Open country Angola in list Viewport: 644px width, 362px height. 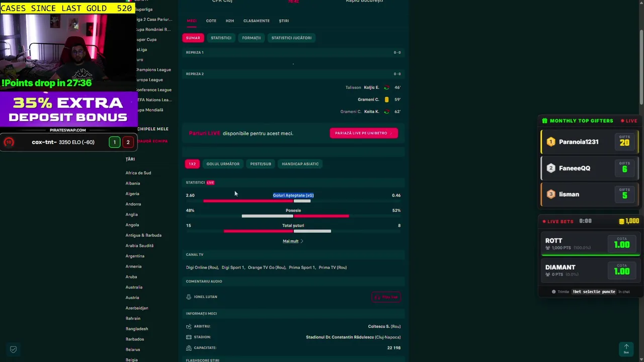[132, 225]
